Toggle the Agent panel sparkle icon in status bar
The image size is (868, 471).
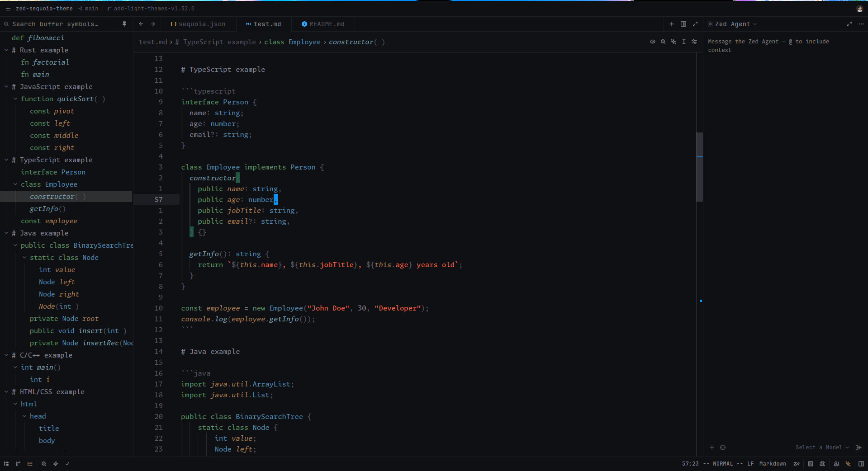pos(848,464)
